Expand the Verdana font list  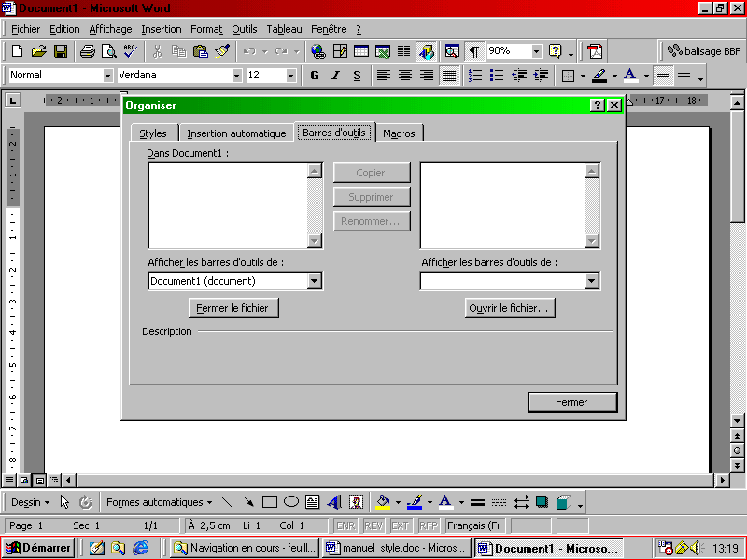click(x=237, y=76)
